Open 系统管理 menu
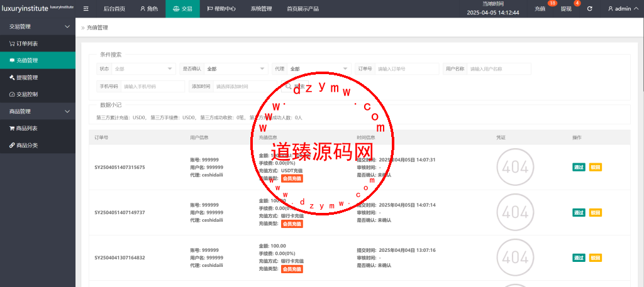 [261, 9]
